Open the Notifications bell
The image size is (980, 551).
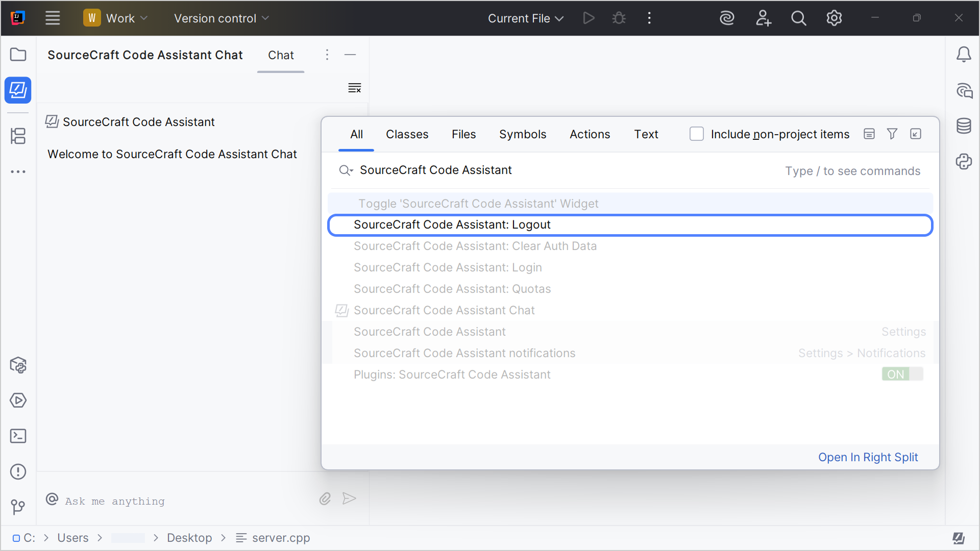[x=964, y=55]
